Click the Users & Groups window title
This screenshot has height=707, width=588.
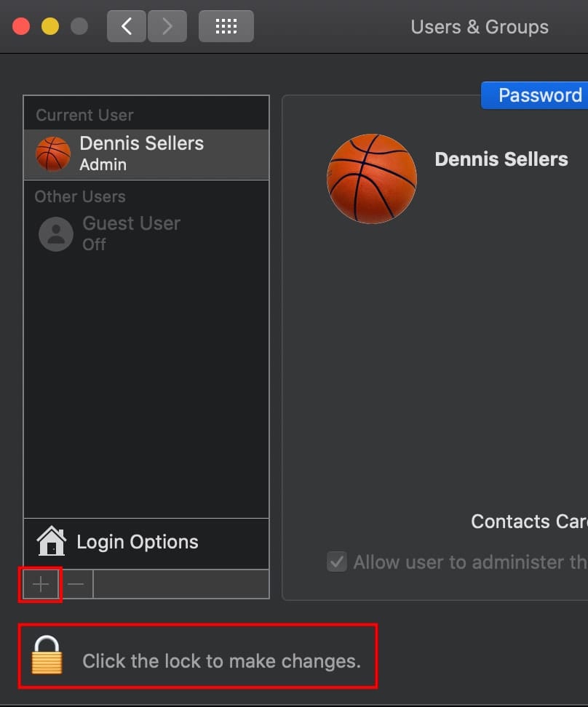coord(480,27)
